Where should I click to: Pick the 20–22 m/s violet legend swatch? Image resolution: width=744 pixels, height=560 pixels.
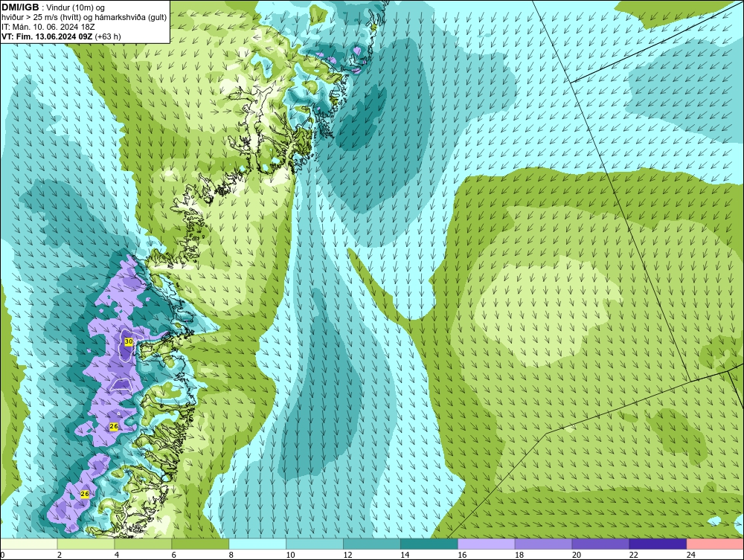coord(600,544)
